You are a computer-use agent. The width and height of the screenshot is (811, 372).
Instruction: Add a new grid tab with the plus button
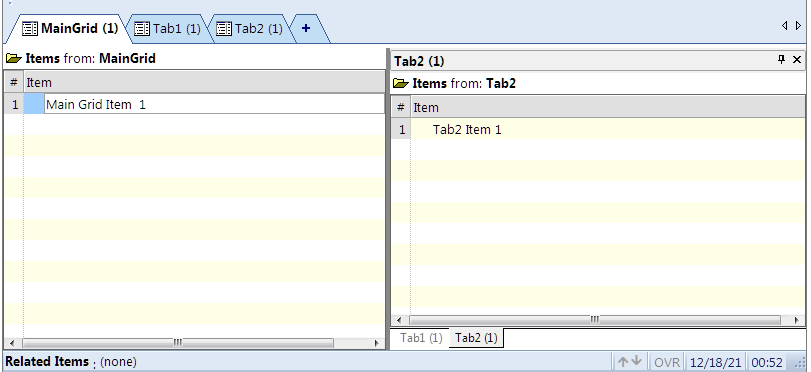point(306,28)
